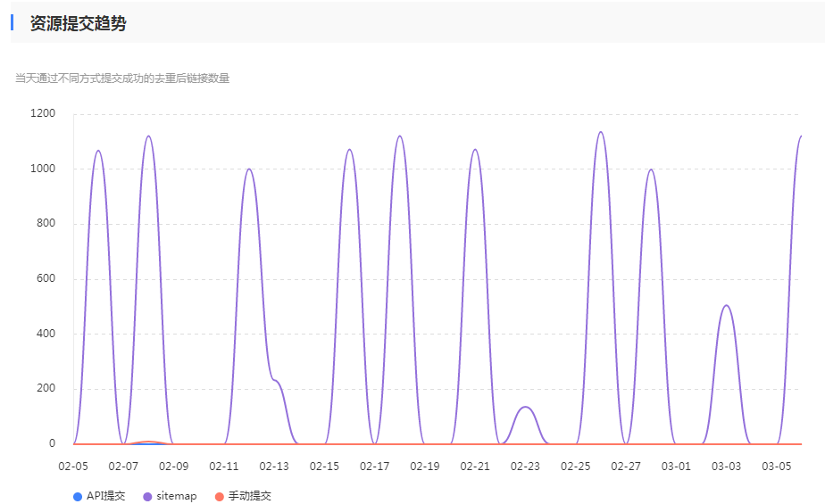
Task: Click the 02-21 date label
Action: click(x=475, y=467)
